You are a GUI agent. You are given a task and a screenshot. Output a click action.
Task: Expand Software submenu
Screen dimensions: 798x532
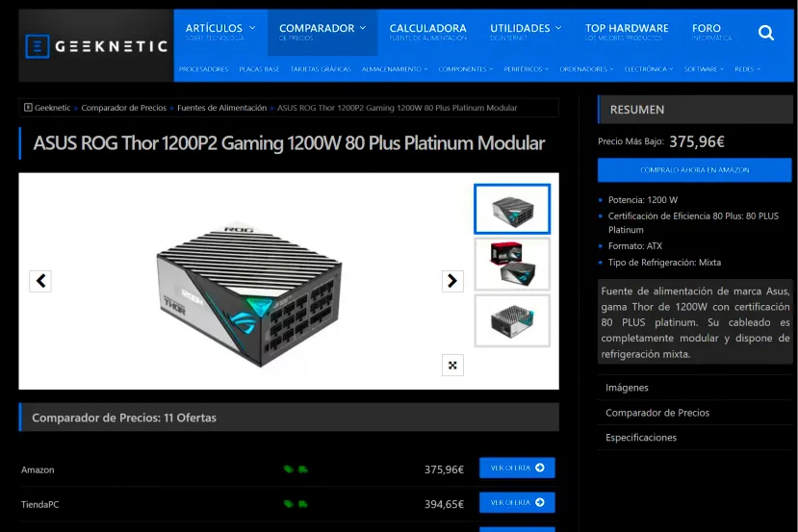(704, 69)
